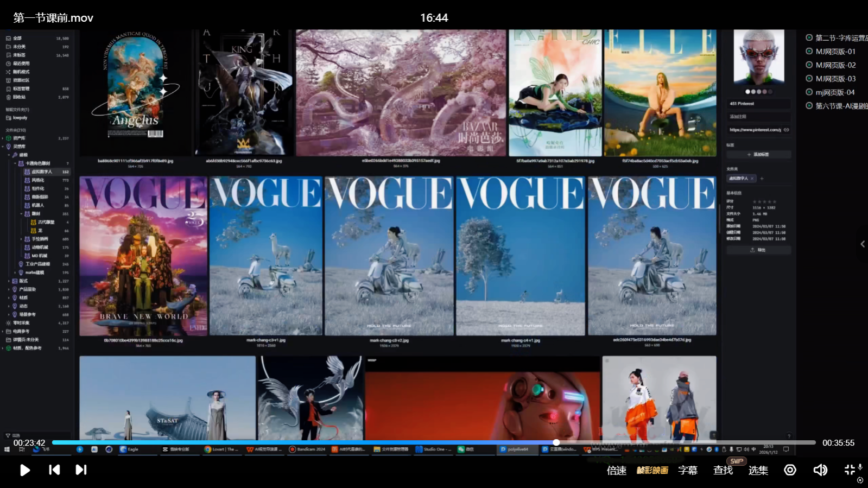Open the 字幕 subtitles menu
The width and height of the screenshot is (868, 488).
pyautogui.click(x=687, y=471)
